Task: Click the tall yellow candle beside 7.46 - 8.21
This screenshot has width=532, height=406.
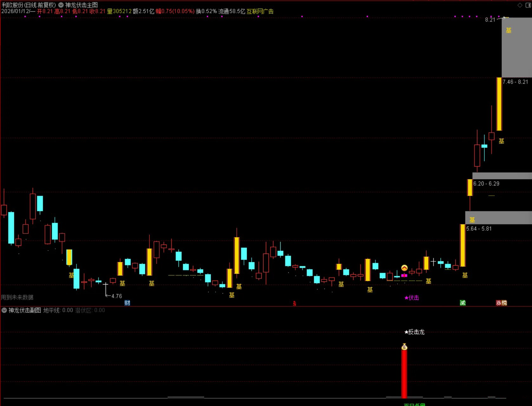Action: pyautogui.click(x=499, y=104)
